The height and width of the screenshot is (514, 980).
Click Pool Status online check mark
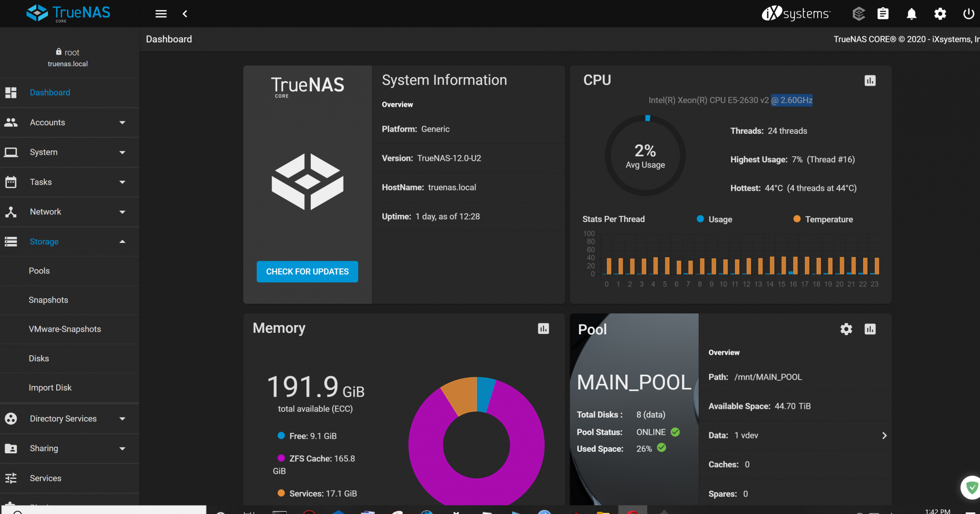pos(675,432)
